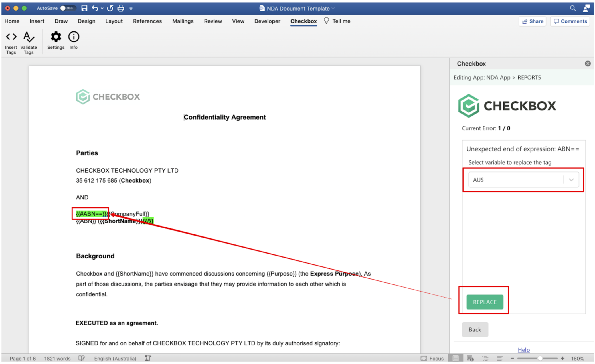This screenshot has height=364, width=595.
Task: Open the View tab
Action: pos(238,21)
